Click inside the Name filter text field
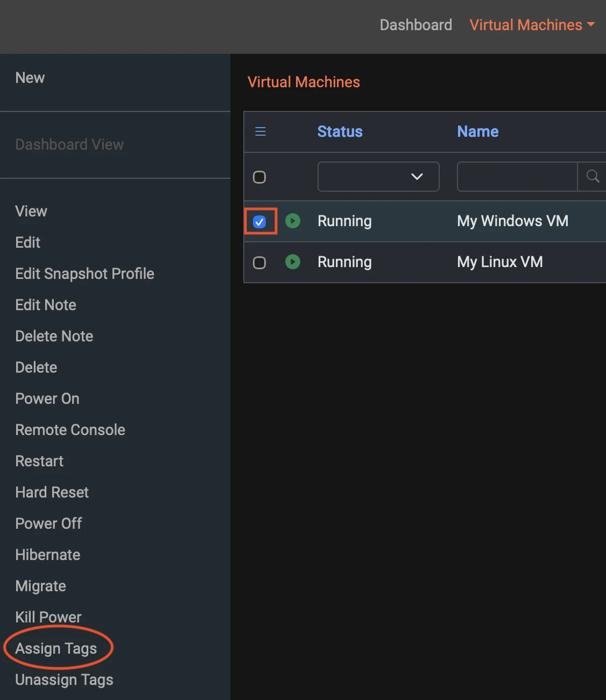606x700 pixels. (x=517, y=177)
